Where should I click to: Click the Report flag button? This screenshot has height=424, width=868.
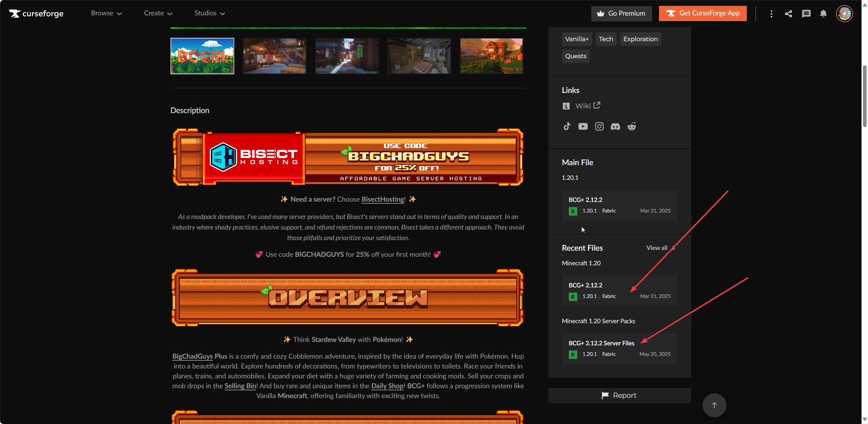[620, 395]
